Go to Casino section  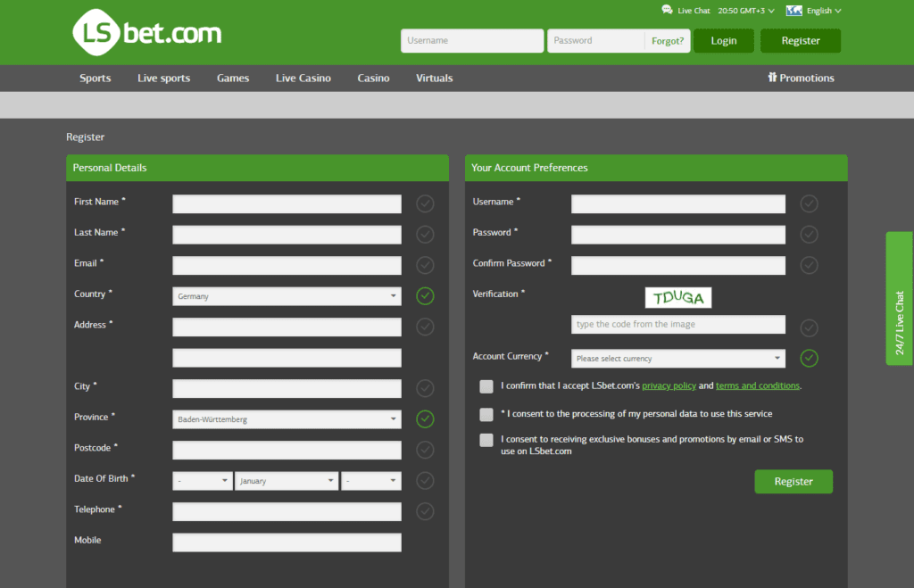(x=373, y=79)
